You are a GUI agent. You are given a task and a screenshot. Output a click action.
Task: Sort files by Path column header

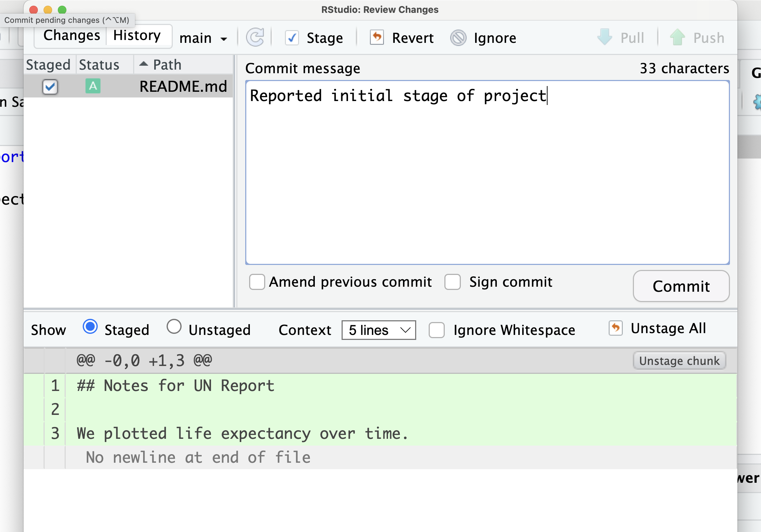point(167,65)
